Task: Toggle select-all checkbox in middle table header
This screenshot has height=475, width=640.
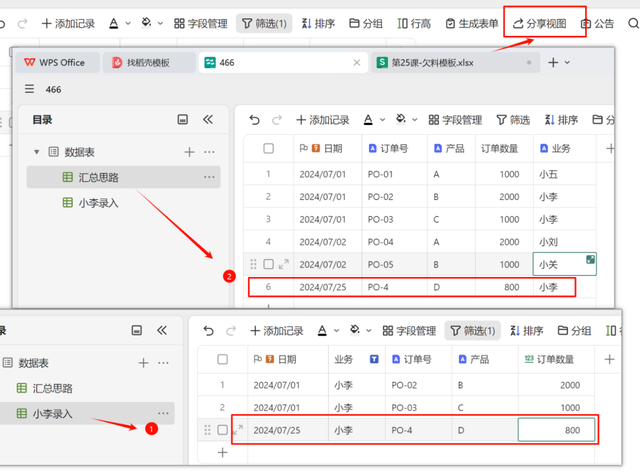Action: pos(268,149)
